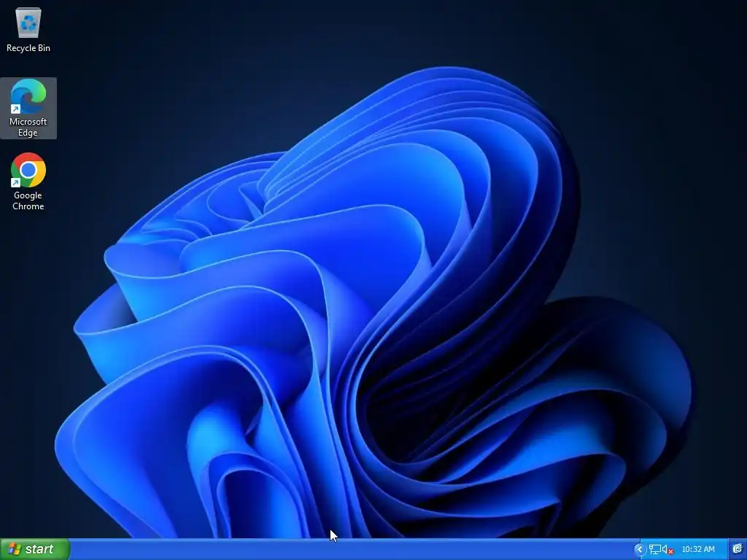Select the Microsoft Edge shortcut icon
Image resolution: width=747 pixels, height=560 pixels.
click(x=28, y=96)
